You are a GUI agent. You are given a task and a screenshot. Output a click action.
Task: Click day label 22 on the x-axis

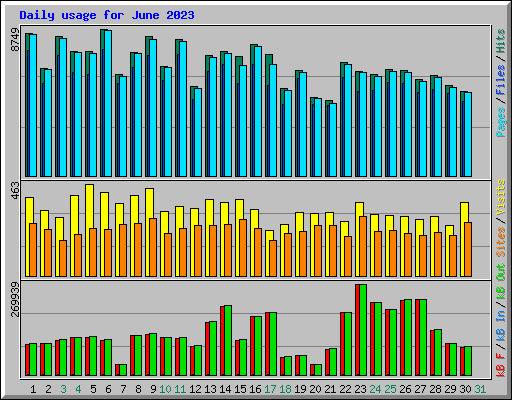coord(345,389)
